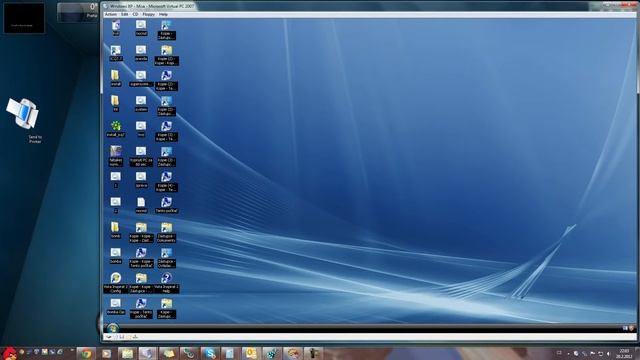Open the Help menu in Virtual PC
Screen dimensions: 640x360
(x=163, y=14)
